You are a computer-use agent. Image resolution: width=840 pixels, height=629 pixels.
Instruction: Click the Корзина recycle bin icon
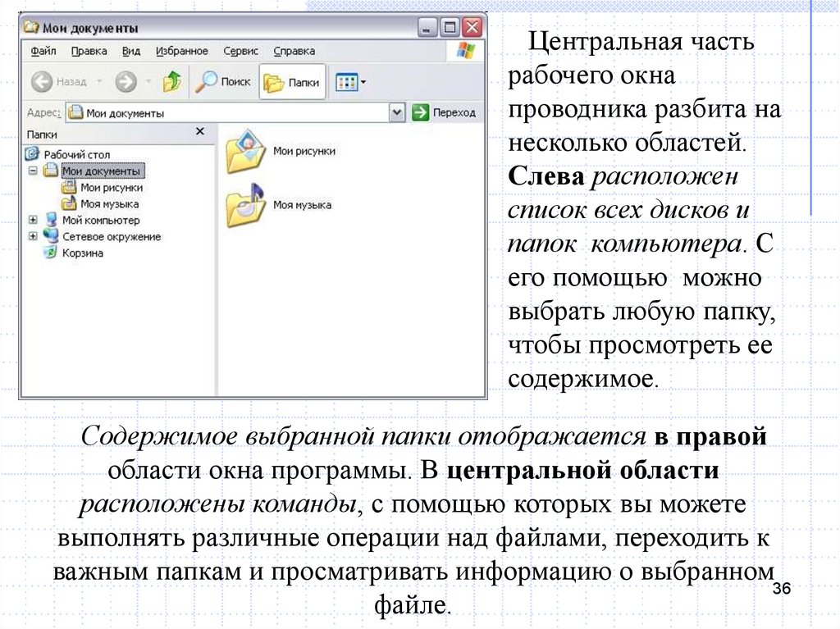point(50,253)
